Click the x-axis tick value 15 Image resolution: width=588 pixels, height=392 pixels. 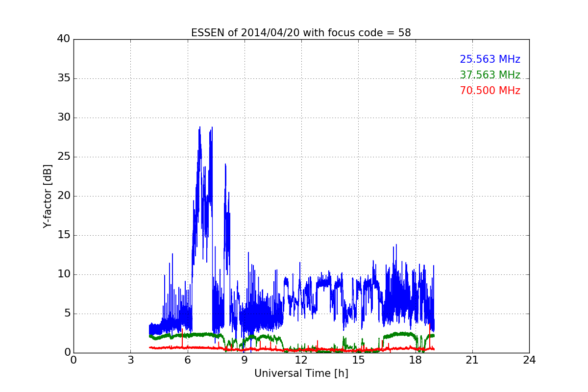point(358,360)
